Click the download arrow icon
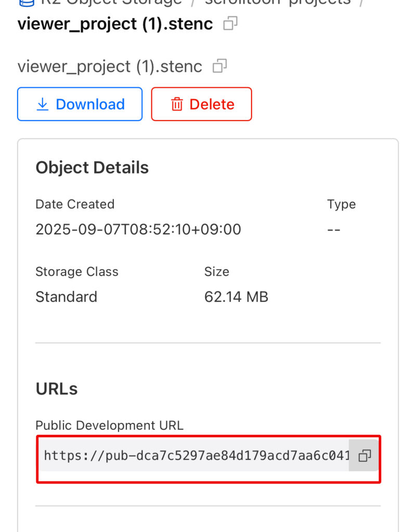This screenshot has width=416, height=532. tap(43, 104)
